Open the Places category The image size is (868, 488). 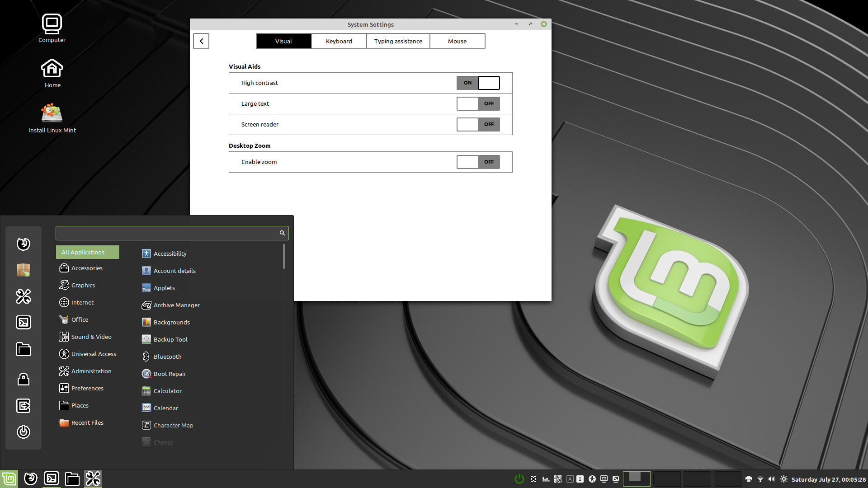tap(88, 405)
